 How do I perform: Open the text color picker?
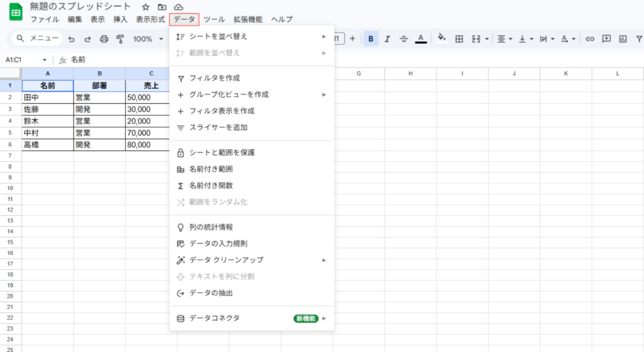pyautogui.click(x=421, y=38)
